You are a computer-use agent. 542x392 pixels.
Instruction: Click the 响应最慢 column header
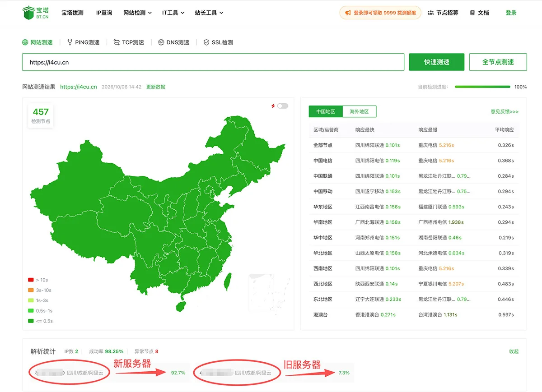pyautogui.click(x=428, y=130)
